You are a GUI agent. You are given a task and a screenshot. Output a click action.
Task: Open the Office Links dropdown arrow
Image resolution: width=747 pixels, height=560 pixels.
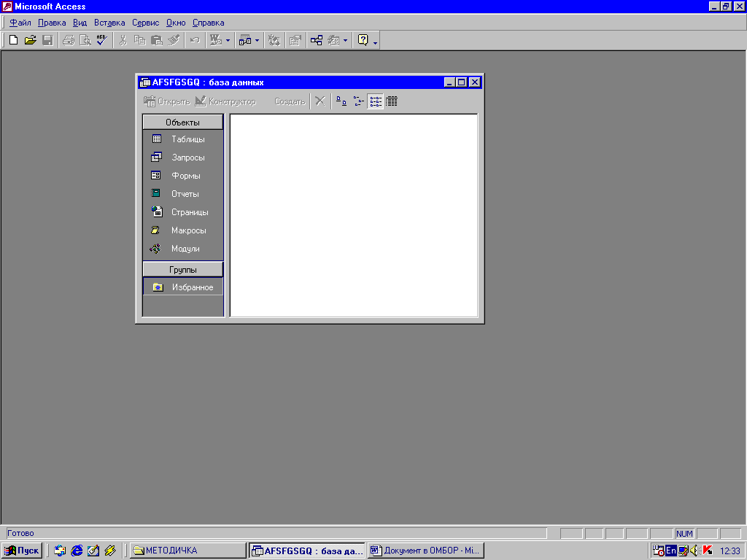228,41
